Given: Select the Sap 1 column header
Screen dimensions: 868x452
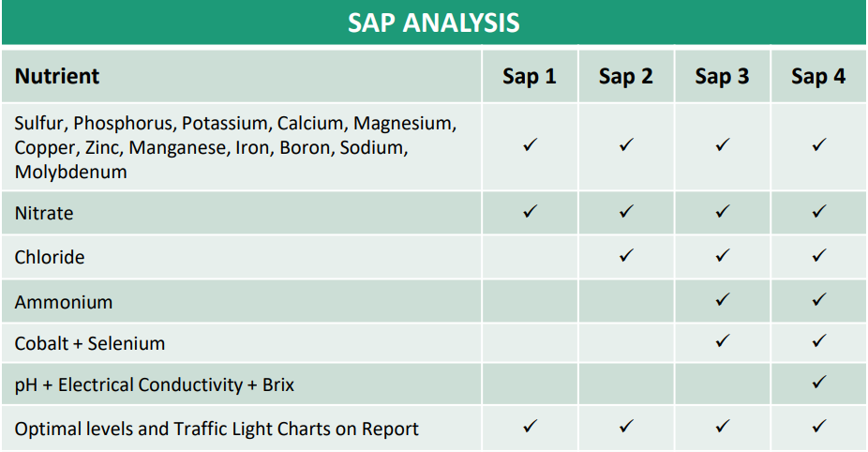Looking at the screenshot, I should pyautogui.click(x=530, y=77).
